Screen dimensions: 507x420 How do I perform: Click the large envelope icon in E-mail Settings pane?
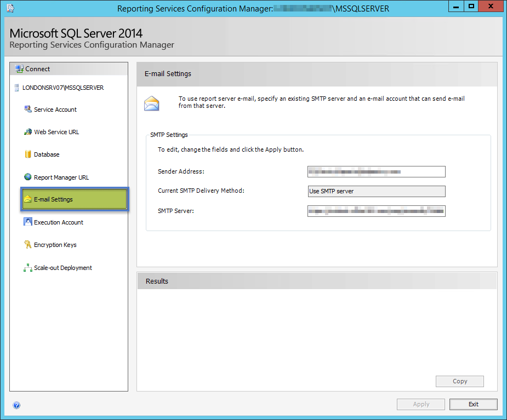pyautogui.click(x=152, y=103)
